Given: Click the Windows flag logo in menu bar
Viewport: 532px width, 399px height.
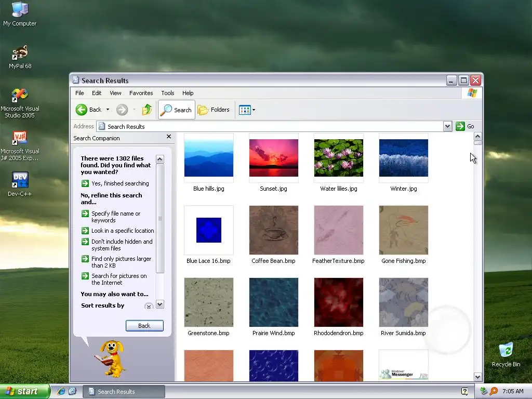Looking at the screenshot, I should [x=472, y=92].
